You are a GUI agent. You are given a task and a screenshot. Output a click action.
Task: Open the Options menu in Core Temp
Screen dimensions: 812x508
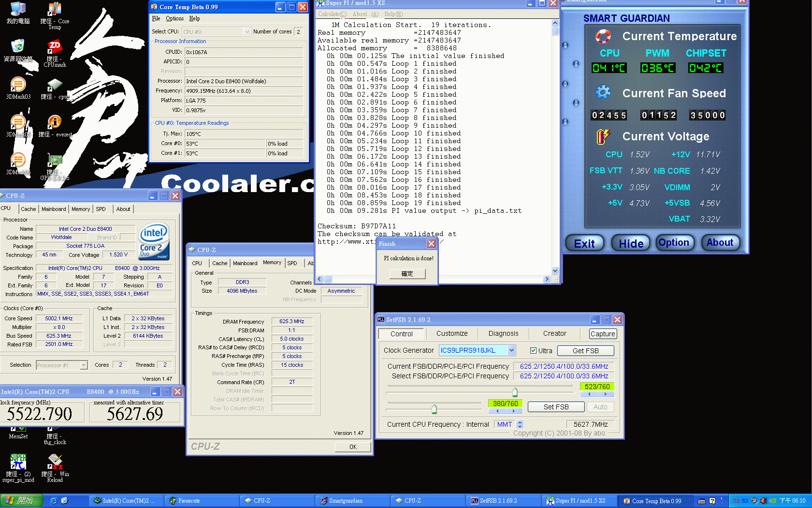click(x=174, y=18)
